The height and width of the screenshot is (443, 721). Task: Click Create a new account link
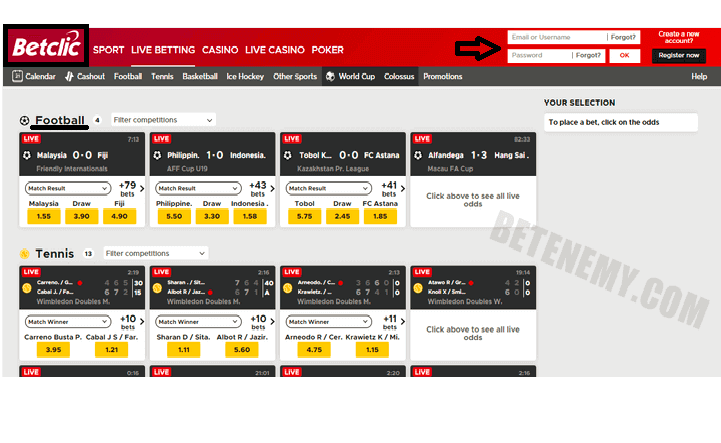(x=679, y=37)
